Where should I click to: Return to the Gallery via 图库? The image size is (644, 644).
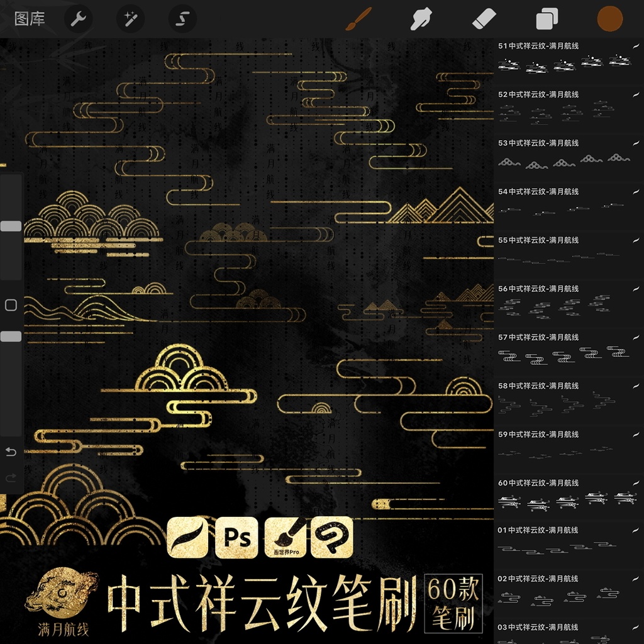point(30,18)
